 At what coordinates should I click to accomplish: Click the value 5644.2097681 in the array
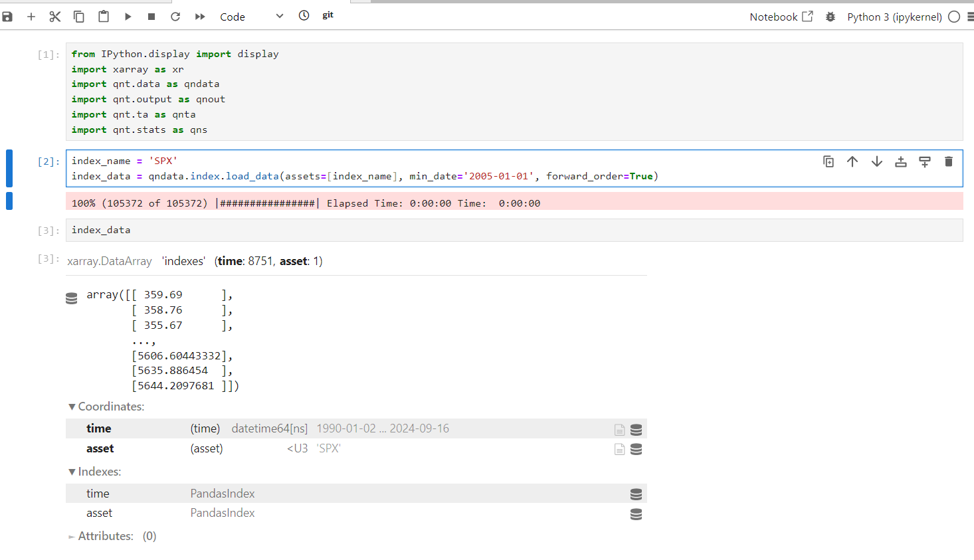pyautogui.click(x=175, y=386)
